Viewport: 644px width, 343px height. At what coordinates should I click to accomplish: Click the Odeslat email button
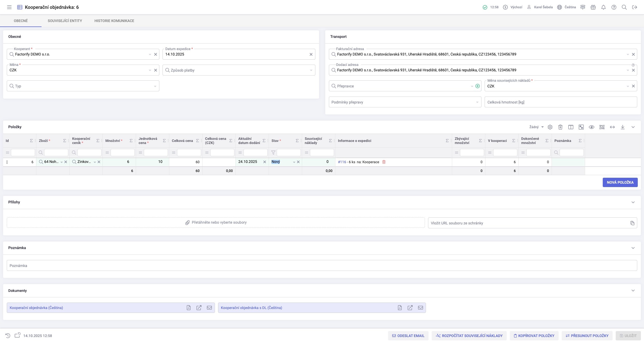tap(408, 336)
